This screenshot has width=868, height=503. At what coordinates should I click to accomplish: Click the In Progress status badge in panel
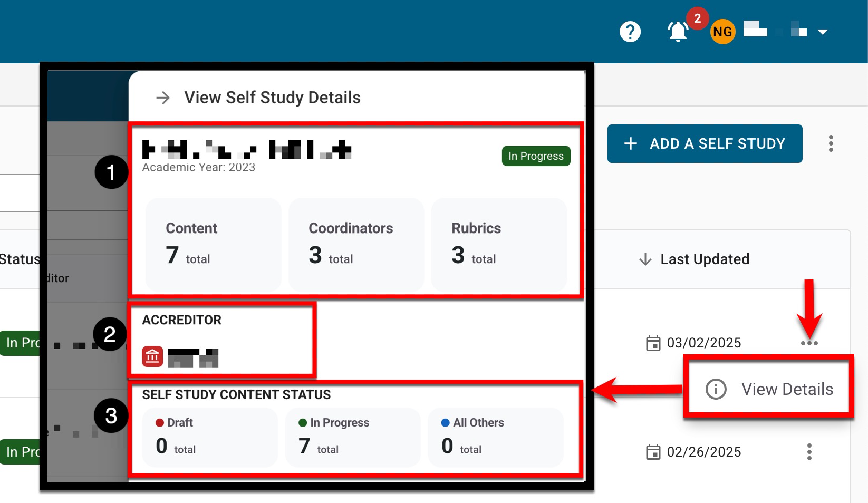535,156
